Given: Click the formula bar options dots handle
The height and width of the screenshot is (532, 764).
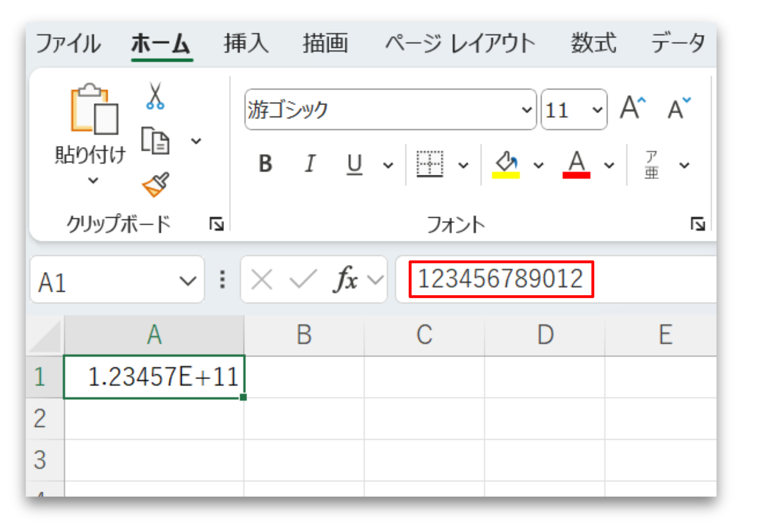Looking at the screenshot, I should tap(222, 280).
